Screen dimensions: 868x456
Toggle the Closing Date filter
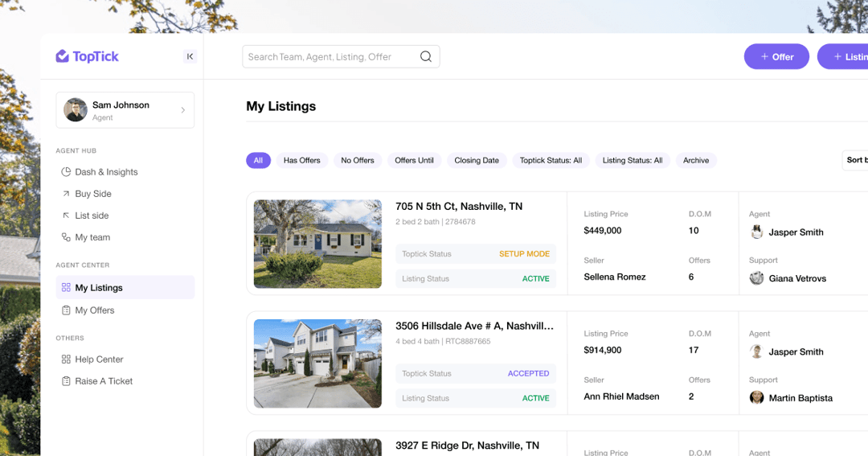coord(477,160)
